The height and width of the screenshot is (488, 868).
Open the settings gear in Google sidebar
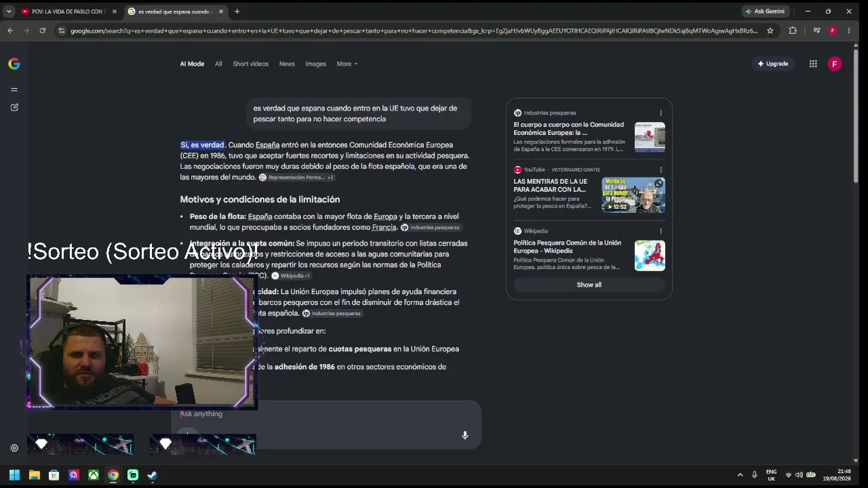pyautogui.click(x=14, y=448)
